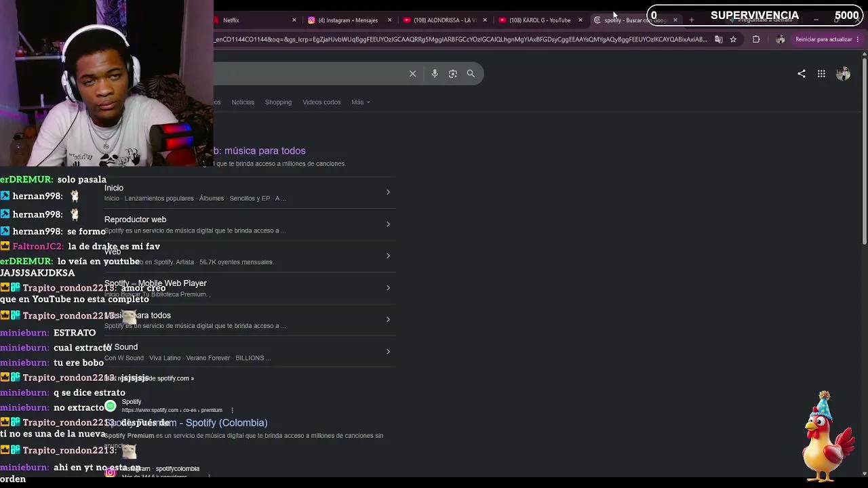This screenshot has height=488, width=868.
Task: Close the Instagram Mensajes tab
Action: (x=390, y=20)
